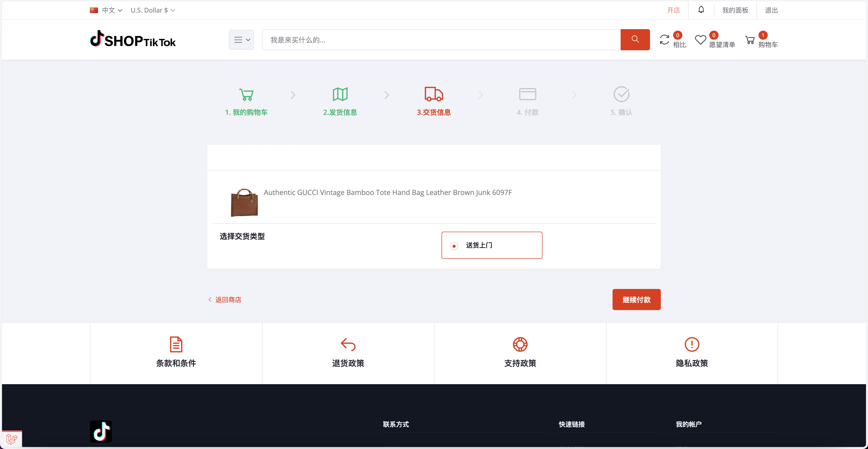The image size is (868, 449).
Task: Go to step 1. 我的购物车
Action: pyautogui.click(x=246, y=112)
